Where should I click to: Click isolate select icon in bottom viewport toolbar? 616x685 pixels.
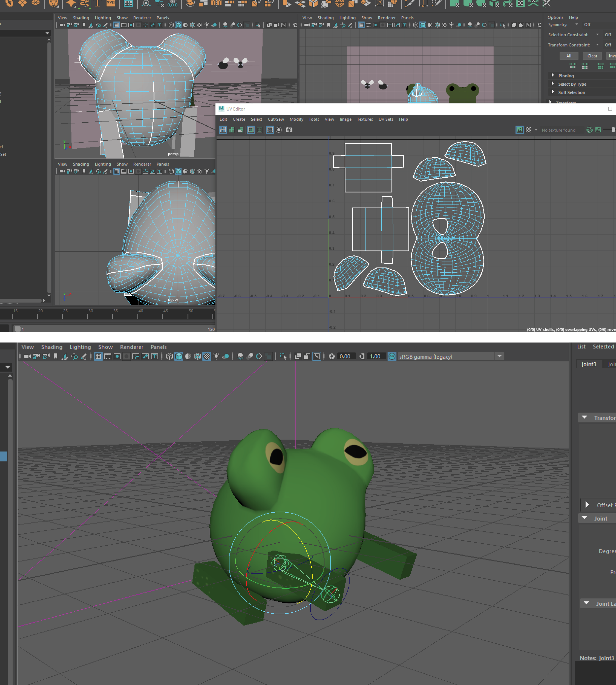tap(283, 356)
